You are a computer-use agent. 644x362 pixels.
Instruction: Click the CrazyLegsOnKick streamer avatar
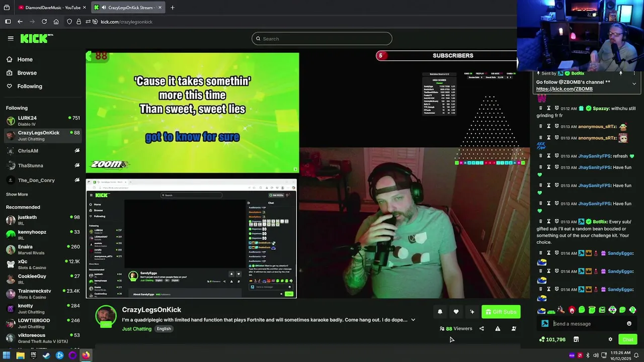106,316
